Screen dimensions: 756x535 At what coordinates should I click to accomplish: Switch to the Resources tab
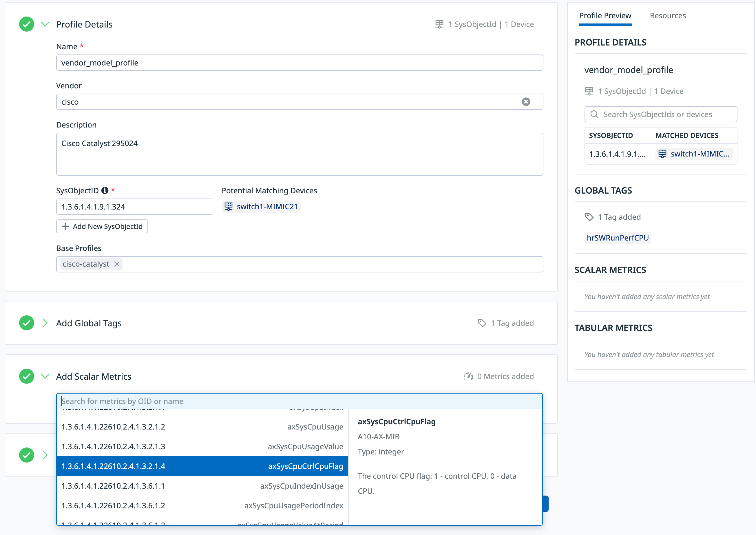click(x=667, y=15)
